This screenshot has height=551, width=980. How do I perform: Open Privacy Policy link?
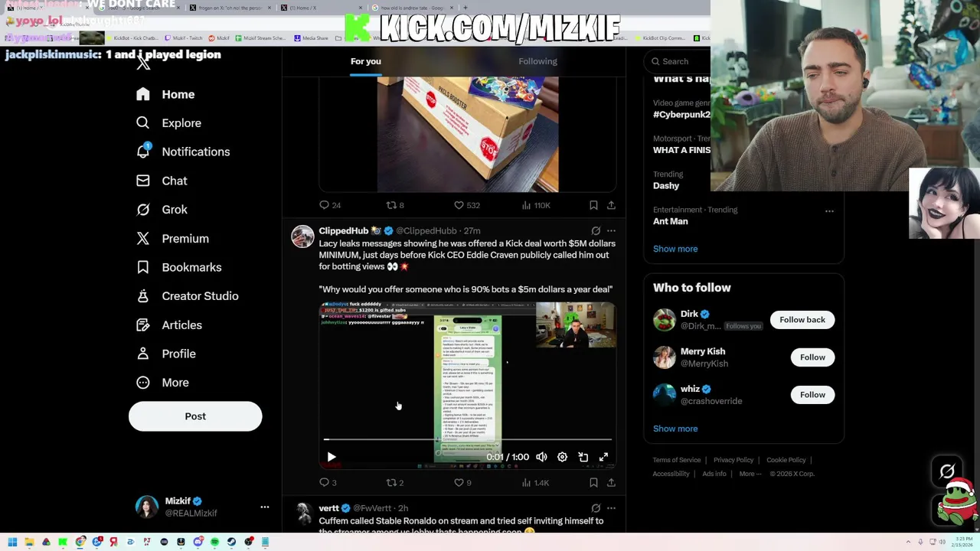tap(733, 460)
